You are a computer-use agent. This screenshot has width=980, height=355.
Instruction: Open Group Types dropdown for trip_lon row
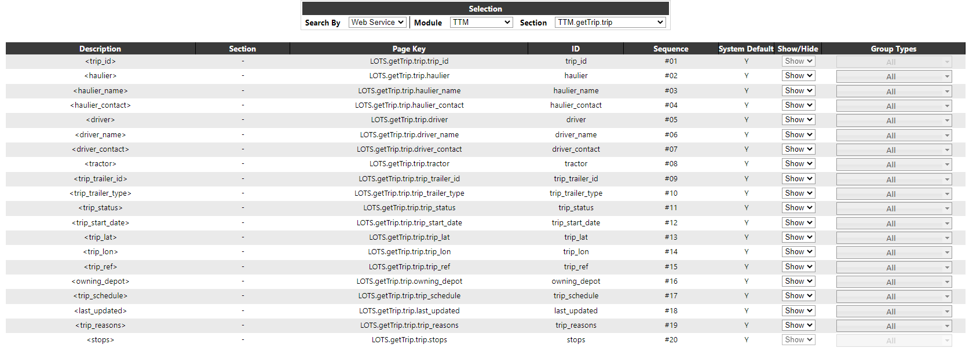click(x=894, y=252)
